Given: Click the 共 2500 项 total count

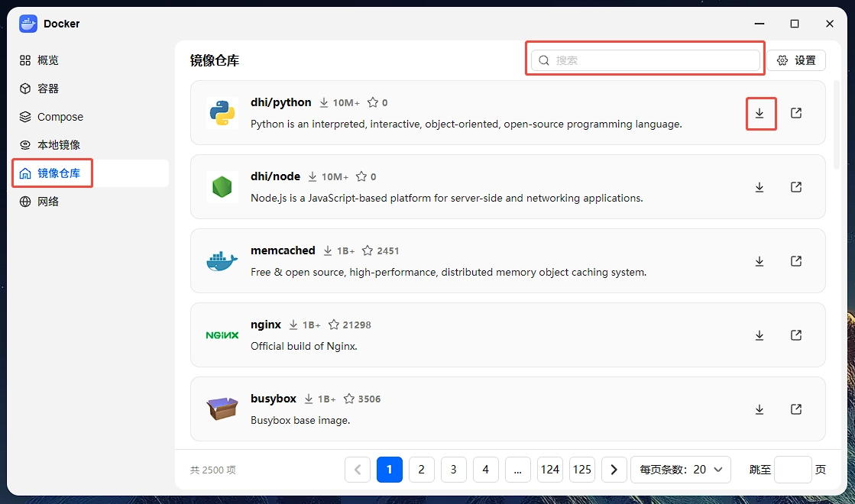Looking at the screenshot, I should coord(213,470).
